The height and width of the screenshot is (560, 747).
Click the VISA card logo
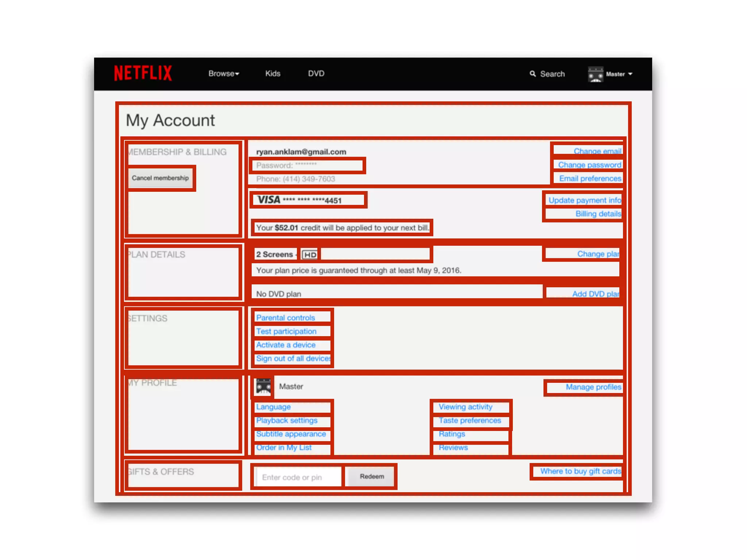pos(269,200)
